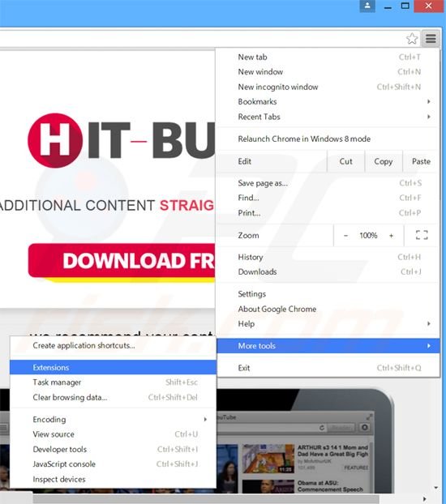This screenshot has height=504, width=446.
Task: Choose Relaunch Chrome in Windows 8 mode
Action: tap(328, 139)
